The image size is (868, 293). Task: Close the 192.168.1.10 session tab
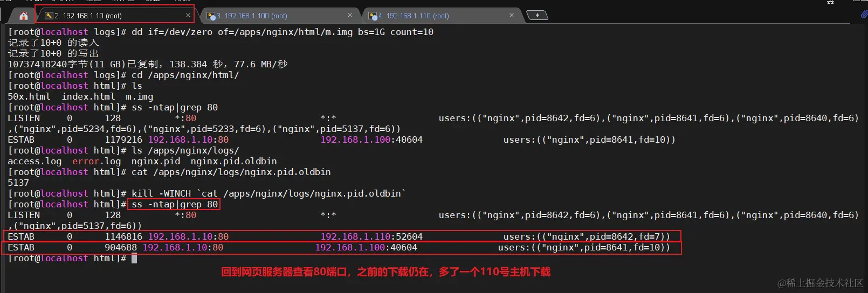[188, 16]
